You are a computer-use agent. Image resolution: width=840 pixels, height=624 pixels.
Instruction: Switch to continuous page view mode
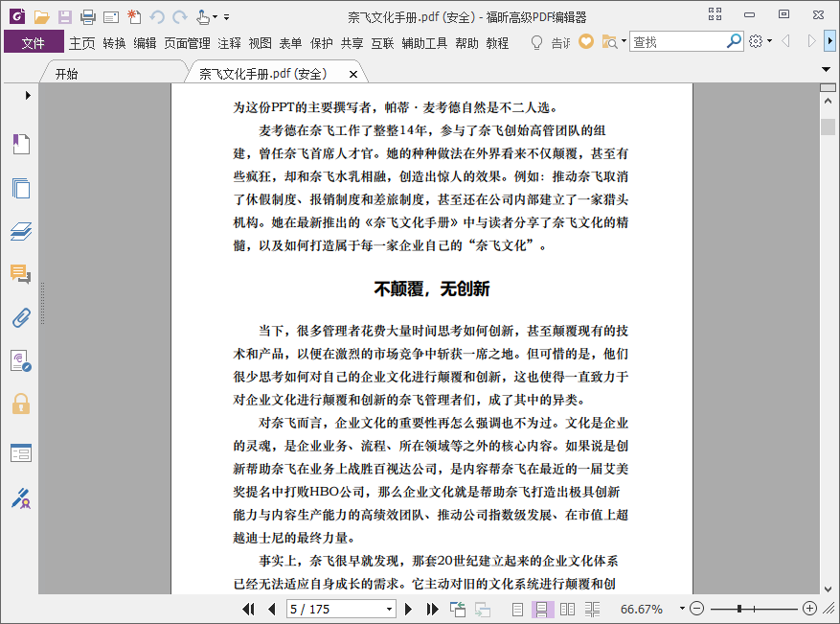[x=541, y=610]
